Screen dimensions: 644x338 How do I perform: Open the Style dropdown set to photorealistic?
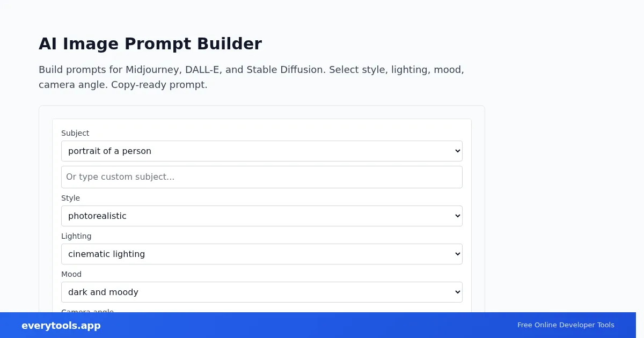[x=261, y=216]
